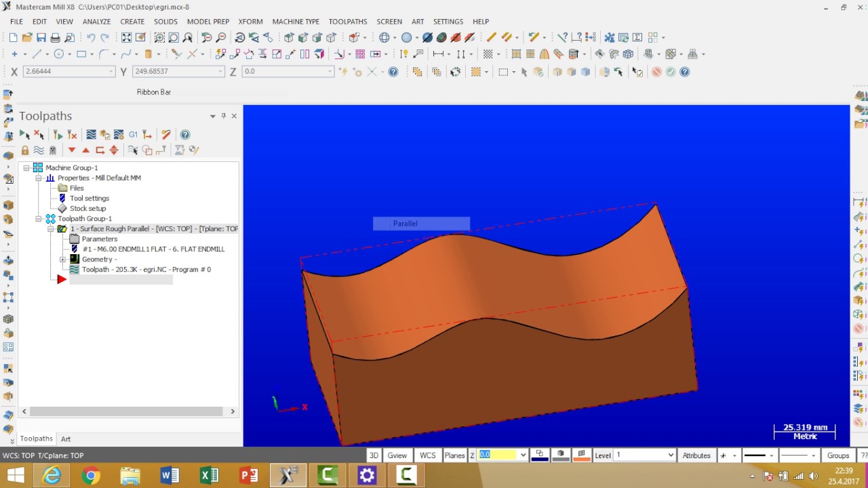Move insert arrow down one item
The image size is (868, 488).
[72, 150]
